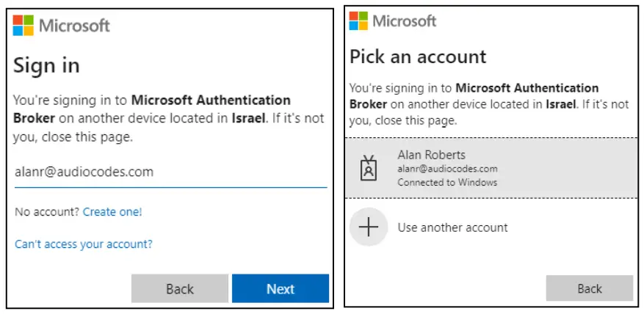Click the Microsoft logo in the Sign in dialog
Screen dimensions: 644x314
coord(23,26)
